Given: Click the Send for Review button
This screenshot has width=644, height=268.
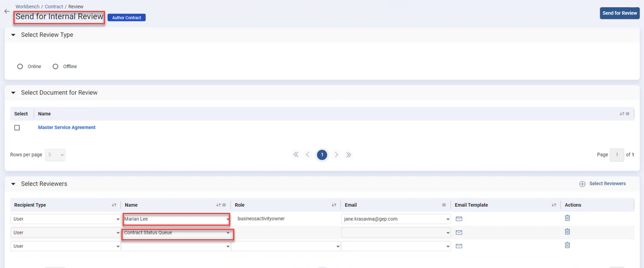Looking at the screenshot, I should (x=619, y=13).
